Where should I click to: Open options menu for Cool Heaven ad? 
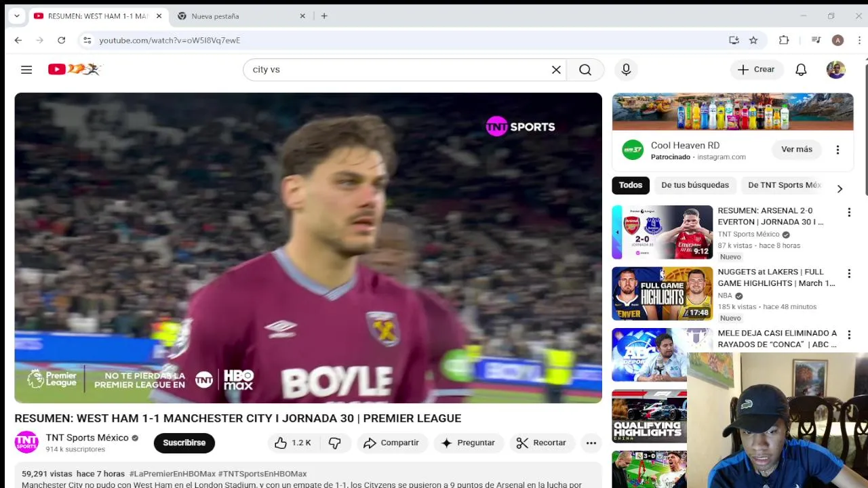tap(837, 150)
